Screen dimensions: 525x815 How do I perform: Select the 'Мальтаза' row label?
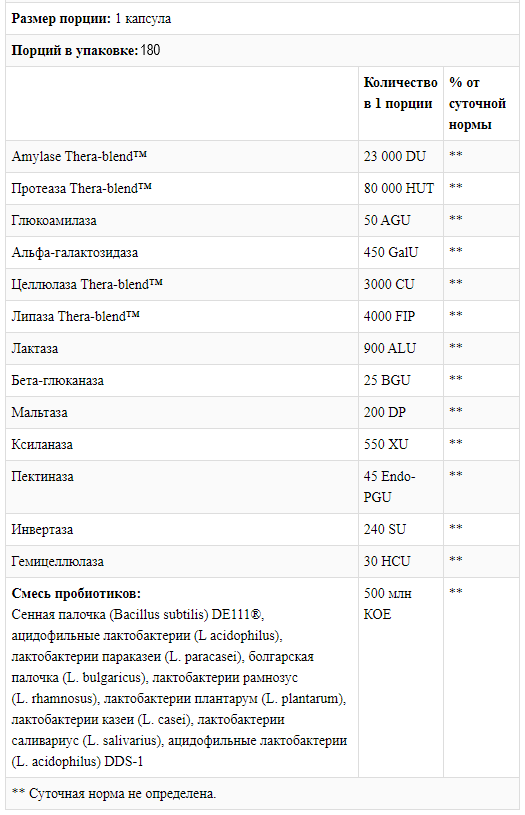pos(40,413)
